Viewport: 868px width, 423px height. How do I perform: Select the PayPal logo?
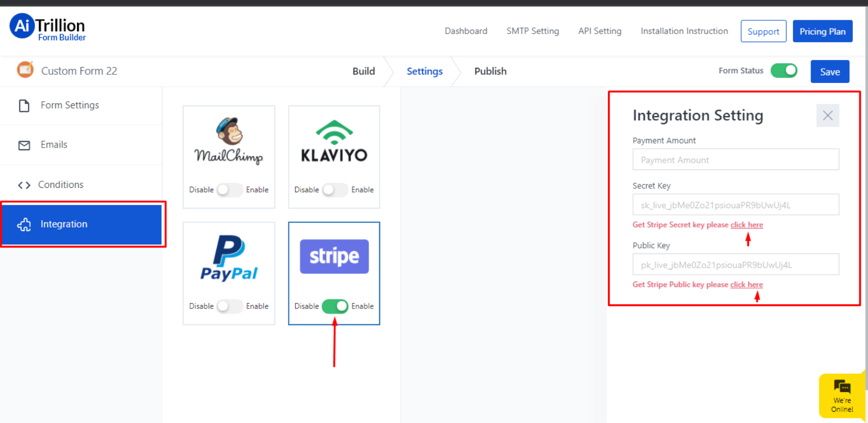tap(229, 258)
